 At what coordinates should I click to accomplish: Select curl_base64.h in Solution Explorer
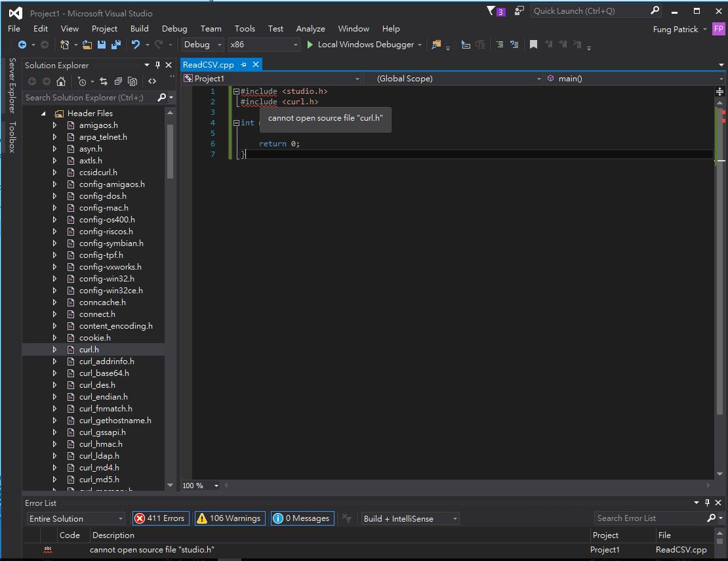click(x=104, y=373)
